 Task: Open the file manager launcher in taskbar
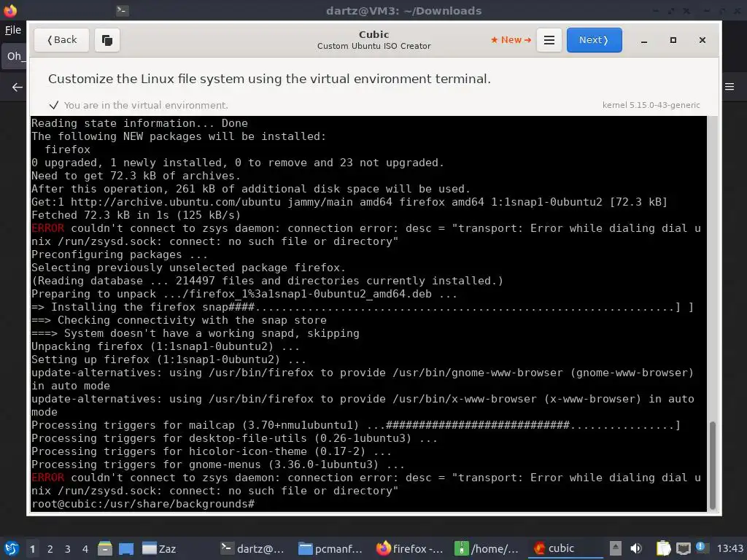105,548
